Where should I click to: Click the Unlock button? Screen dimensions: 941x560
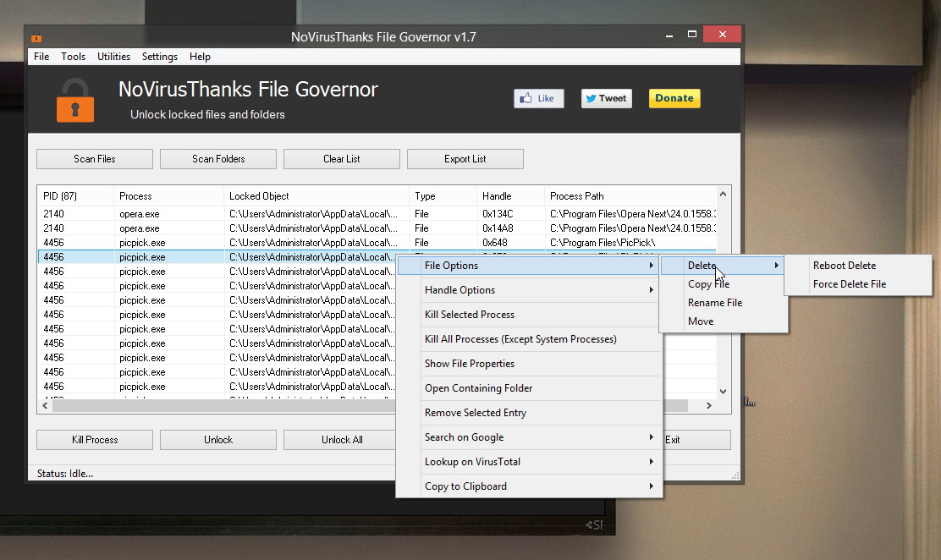click(x=217, y=440)
